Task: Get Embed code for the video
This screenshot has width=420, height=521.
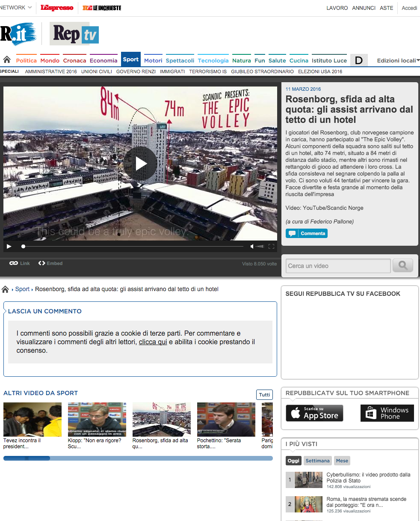Action: (50, 263)
